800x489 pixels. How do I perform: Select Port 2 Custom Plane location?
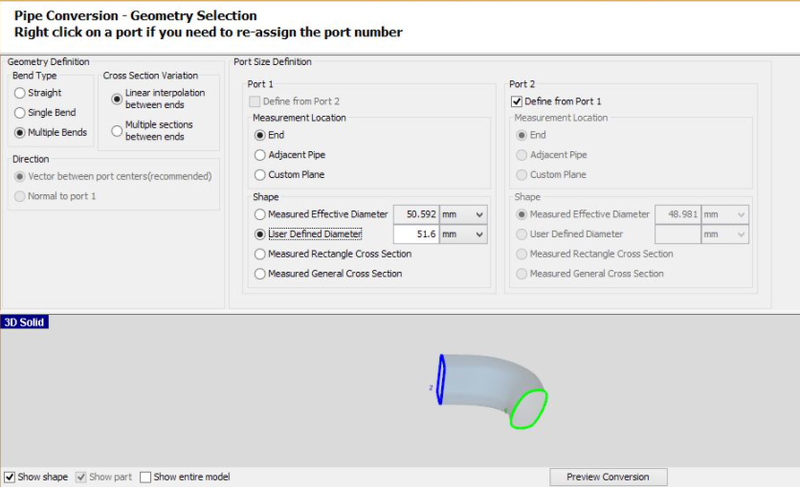[x=521, y=175]
